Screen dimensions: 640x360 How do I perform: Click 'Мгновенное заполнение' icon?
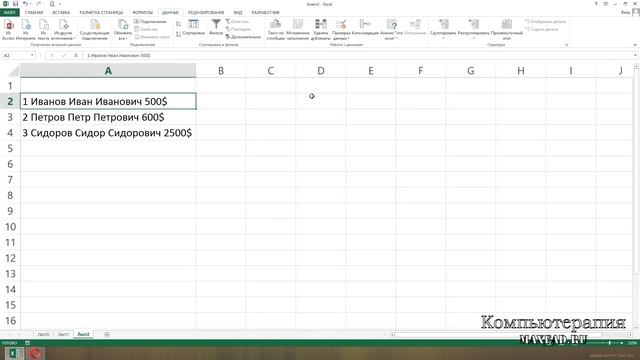[x=298, y=30]
